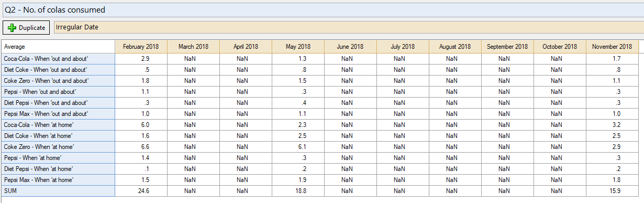Click March 2018 NaN in the SUM row
This screenshot has width=644, height=203.
(193, 191)
